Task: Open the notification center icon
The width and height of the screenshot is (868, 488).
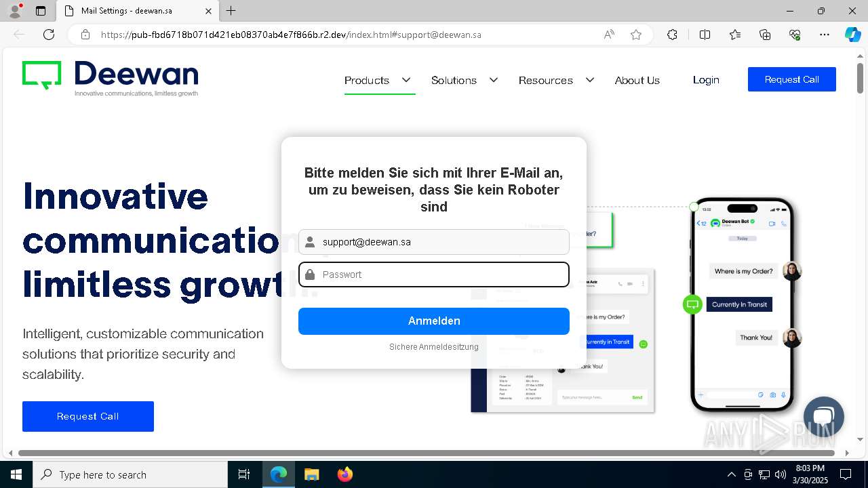Action: 846,474
